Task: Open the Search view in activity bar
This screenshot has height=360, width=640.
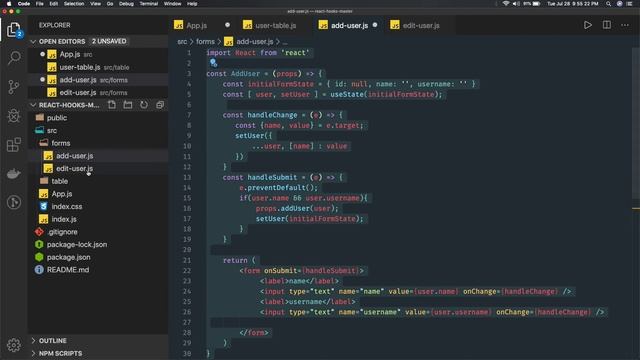Action: (x=14, y=58)
